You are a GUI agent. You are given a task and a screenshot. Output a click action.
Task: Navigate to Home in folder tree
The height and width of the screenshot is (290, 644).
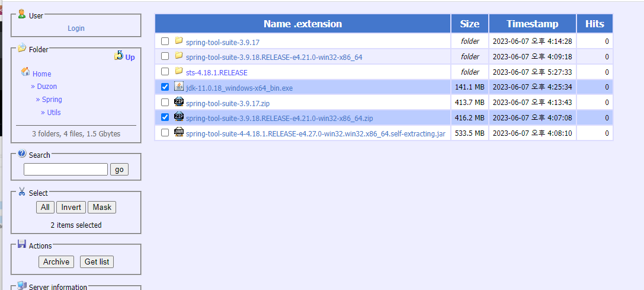[42, 74]
